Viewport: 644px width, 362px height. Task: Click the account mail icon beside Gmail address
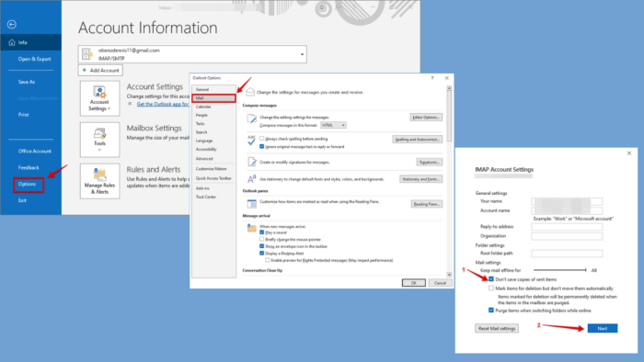[x=87, y=54]
